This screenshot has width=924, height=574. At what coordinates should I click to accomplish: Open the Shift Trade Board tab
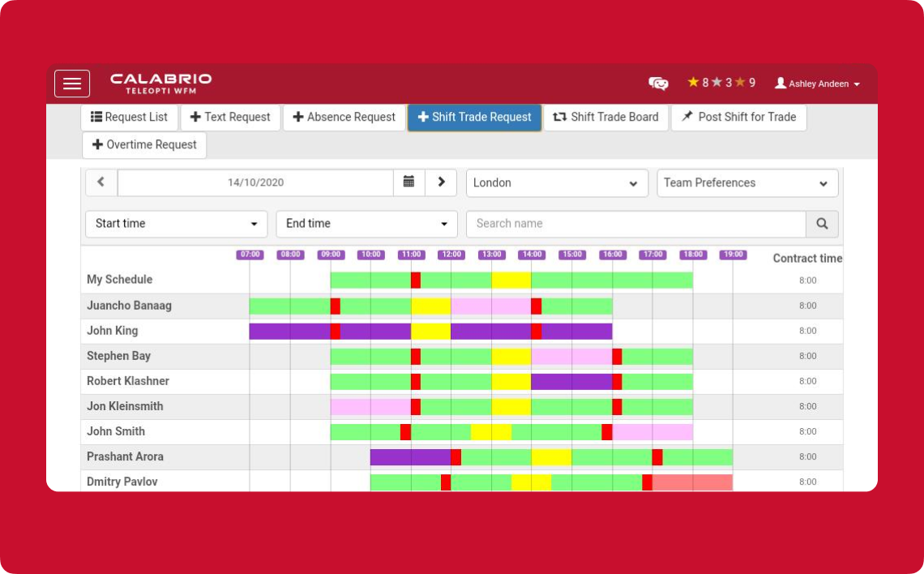point(605,118)
